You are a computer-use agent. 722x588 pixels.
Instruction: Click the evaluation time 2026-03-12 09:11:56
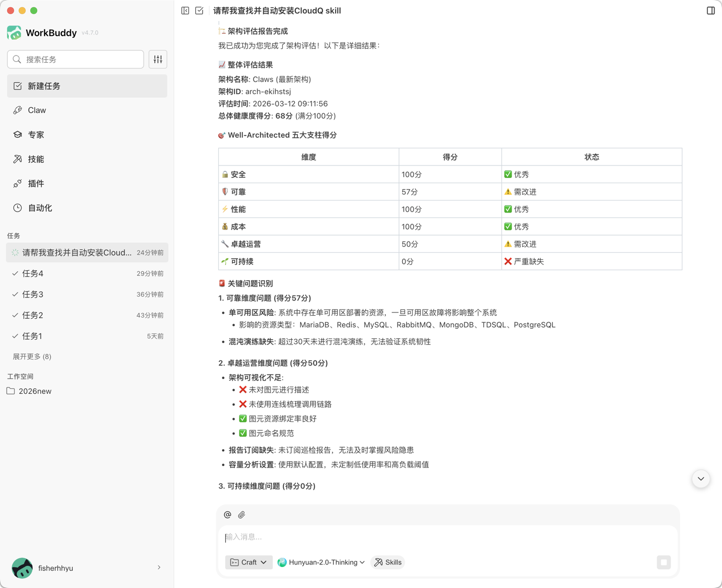pos(290,104)
